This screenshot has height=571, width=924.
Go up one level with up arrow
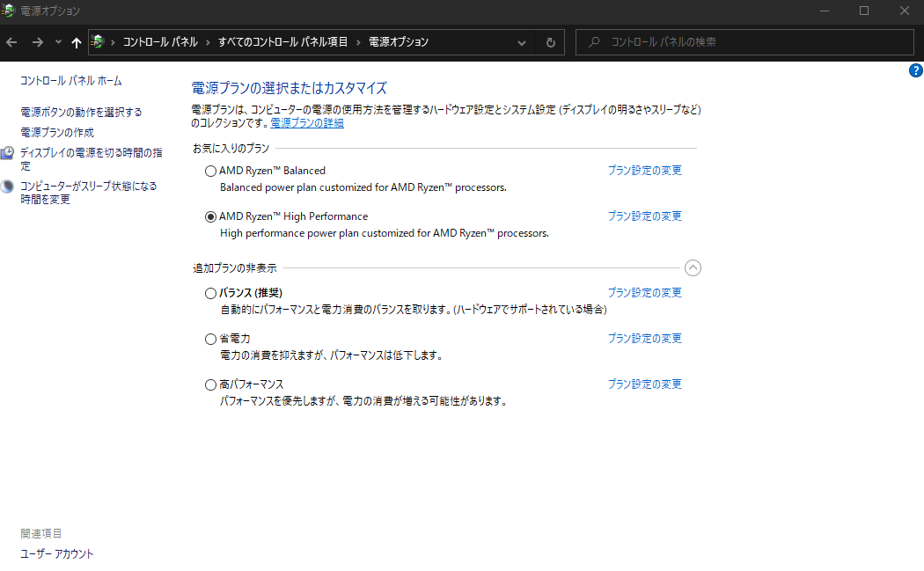76,42
